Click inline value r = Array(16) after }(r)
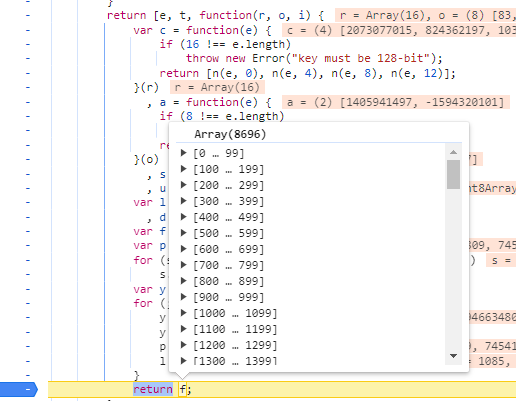Screen dimensions: 516x401 point(217,87)
